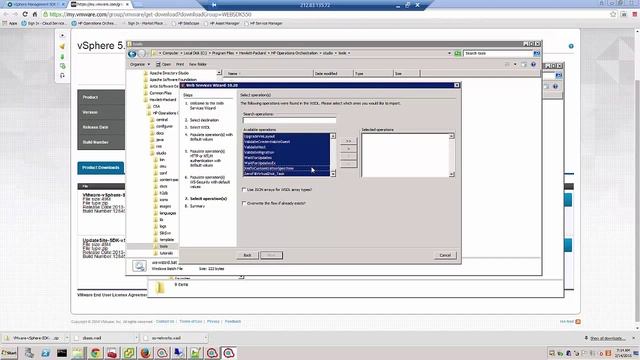Sort by Type column header
Viewport: 640px width, 360px height.
coord(373,73)
